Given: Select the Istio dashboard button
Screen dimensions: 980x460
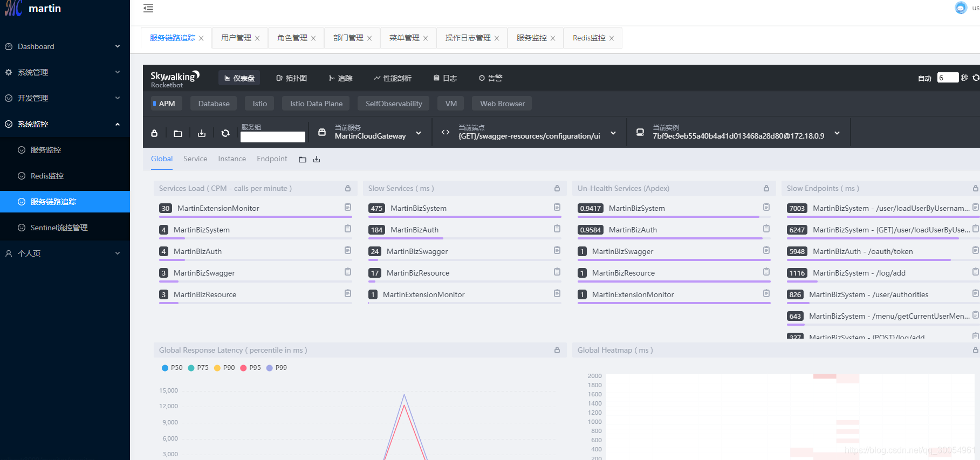Looking at the screenshot, I should click(x=259, y=104).
